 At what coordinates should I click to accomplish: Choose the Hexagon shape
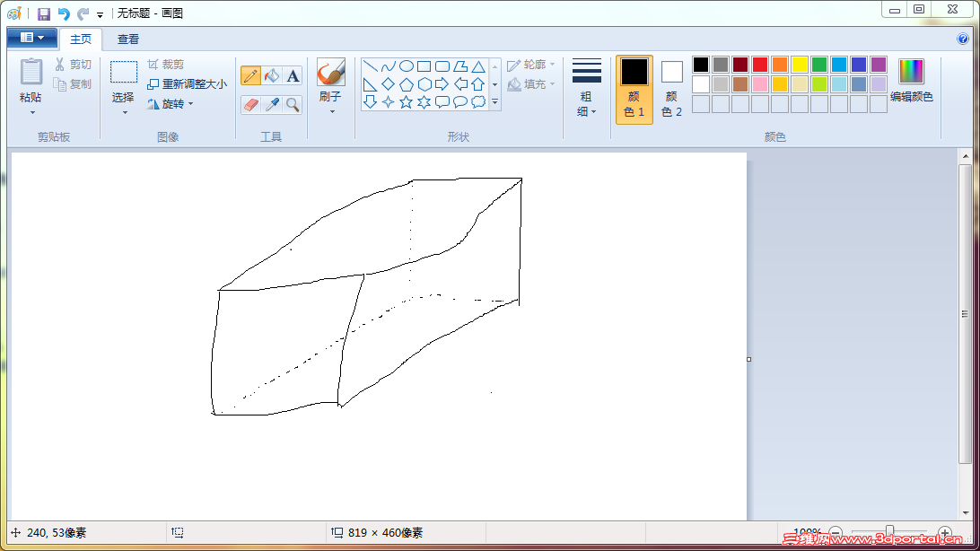pyautogui.click(x=424, y=83)
